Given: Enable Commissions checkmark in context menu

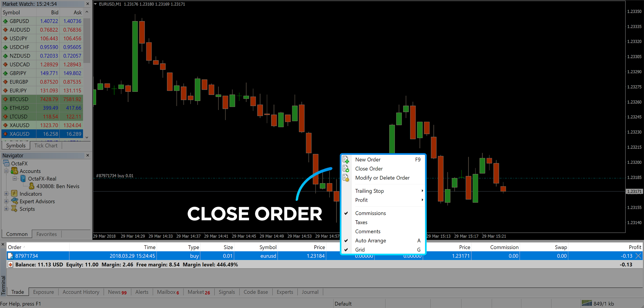Looking at the screenshot, I should [x=370, y=213].
